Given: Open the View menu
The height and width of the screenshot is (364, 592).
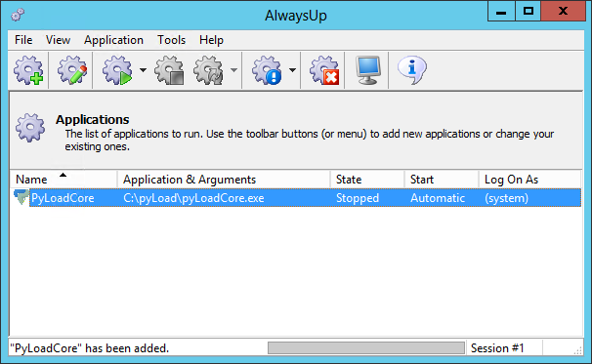Looking at the screenshot, I should point(58,40).
